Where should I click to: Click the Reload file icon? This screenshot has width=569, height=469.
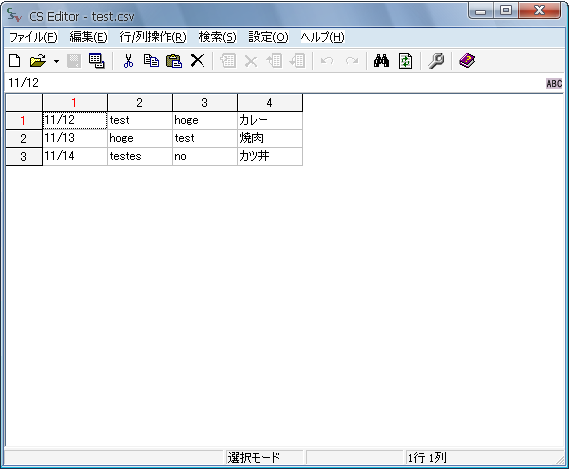pos(405,61)
